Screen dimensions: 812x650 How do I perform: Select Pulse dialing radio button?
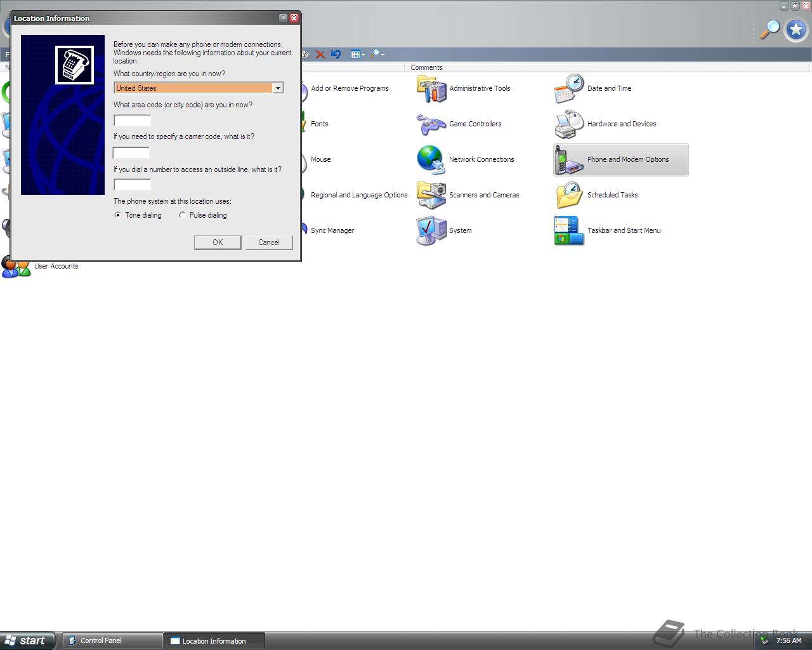[183, 215]
